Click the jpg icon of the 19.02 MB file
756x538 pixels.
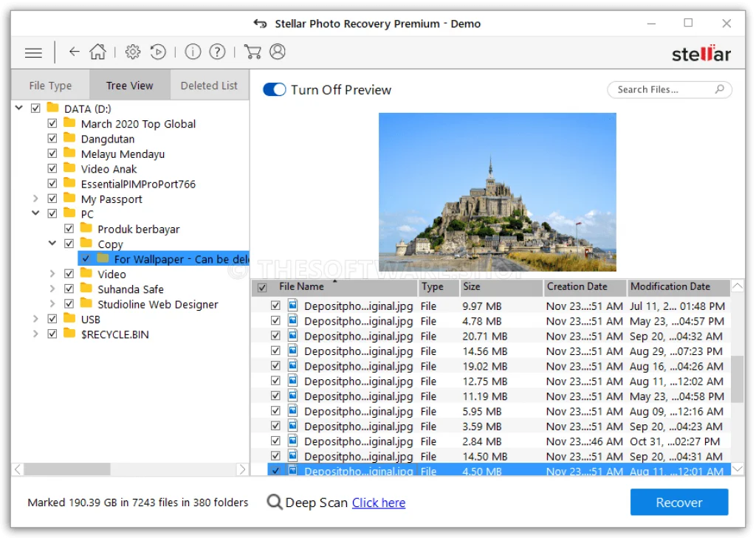click(293, 365)
